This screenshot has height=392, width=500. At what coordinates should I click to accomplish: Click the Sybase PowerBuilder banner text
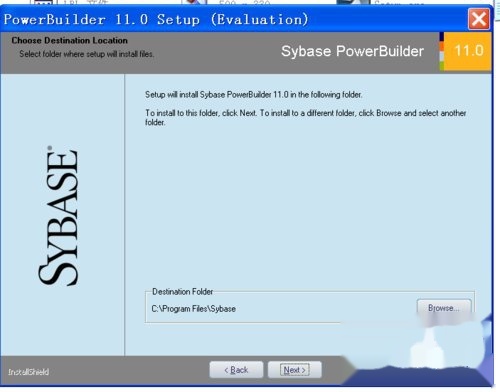(352, 51)
